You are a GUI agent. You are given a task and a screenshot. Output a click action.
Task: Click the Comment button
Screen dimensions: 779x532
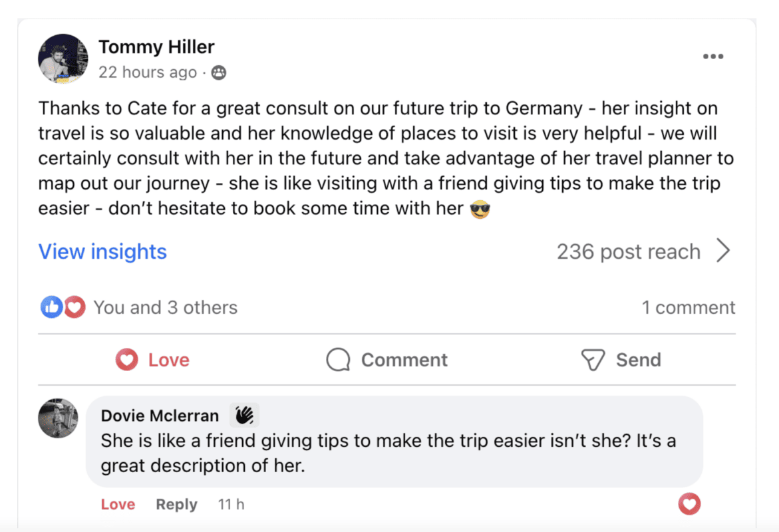pyautogui.click(x=387, y=360)
